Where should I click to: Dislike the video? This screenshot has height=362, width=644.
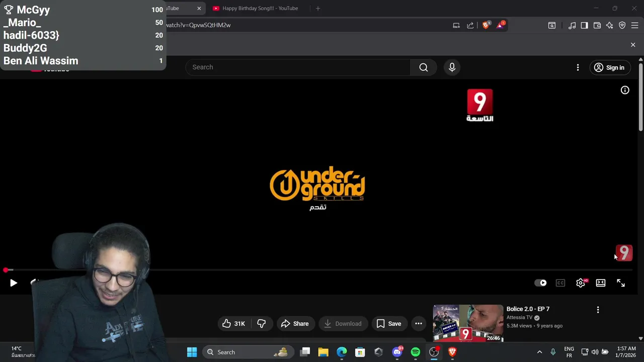pos(261,324)
